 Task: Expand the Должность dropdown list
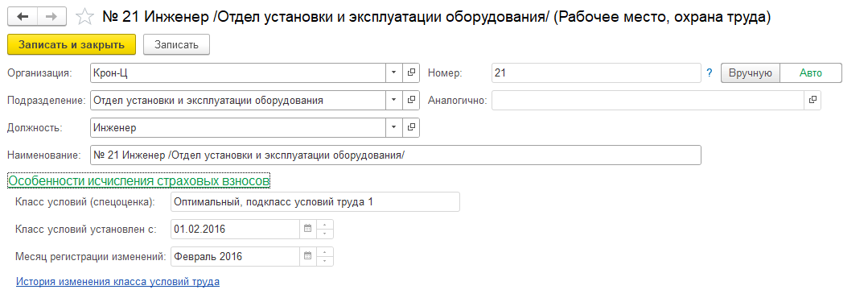pyautogui.click(x=394, y=127)
